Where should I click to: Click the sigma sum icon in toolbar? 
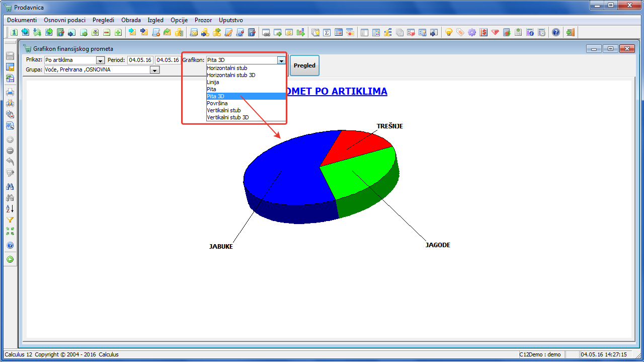tap(327, 32)
